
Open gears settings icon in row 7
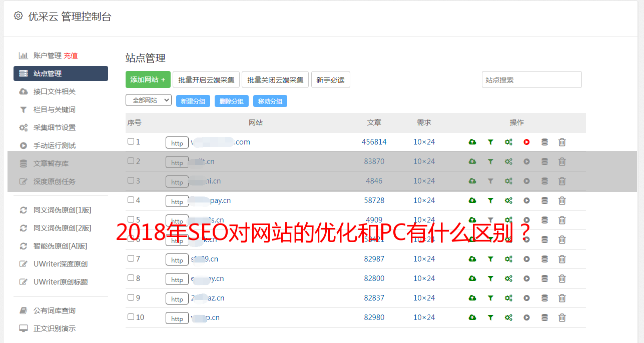[508, 259]
